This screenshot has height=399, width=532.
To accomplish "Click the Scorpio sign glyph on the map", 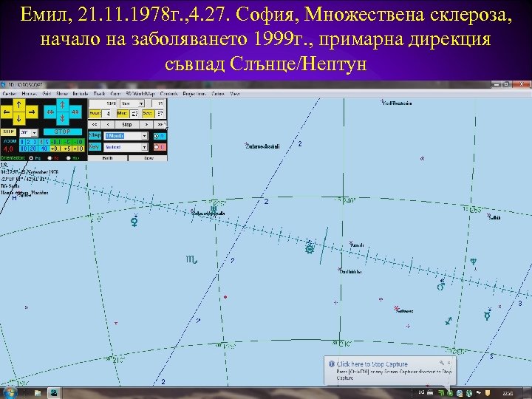I will coord(191,259).
